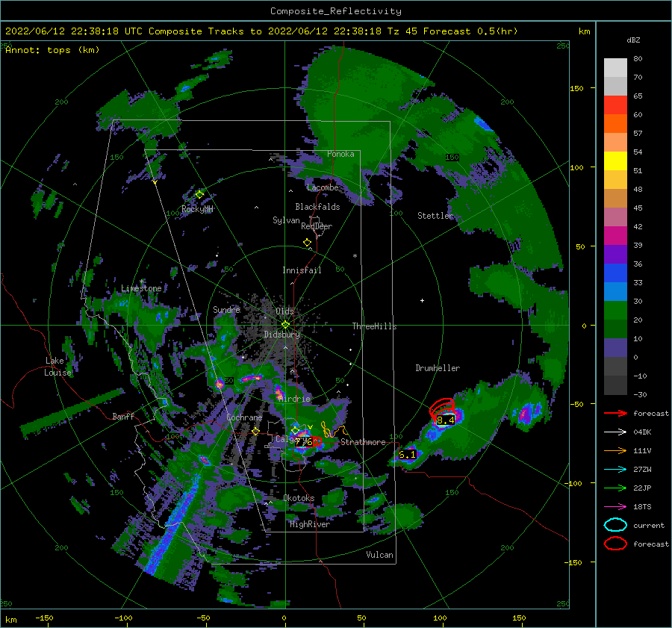Click the dBZ legend heading
The width and height of the screenshot is (672, 628).
pos(633,40)
